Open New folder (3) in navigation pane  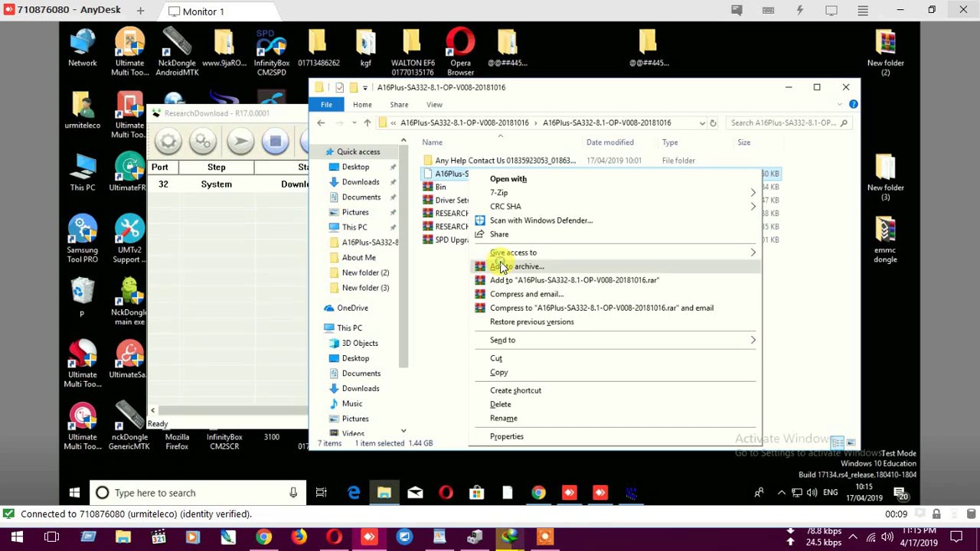click(x=365, y=288)
